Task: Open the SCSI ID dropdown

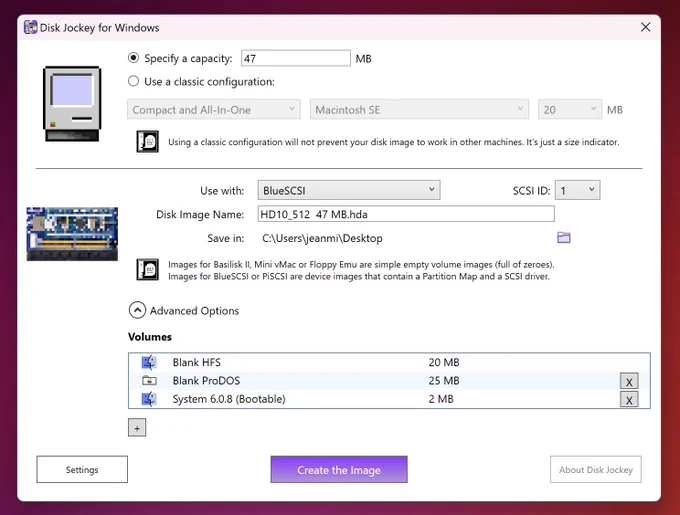Action: coord(578,190)
